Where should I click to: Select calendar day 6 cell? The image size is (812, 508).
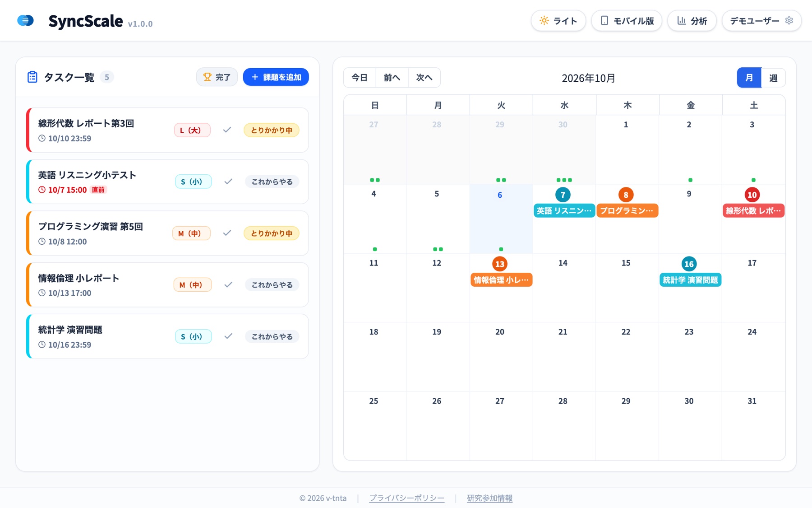click(x=501, y=219)
